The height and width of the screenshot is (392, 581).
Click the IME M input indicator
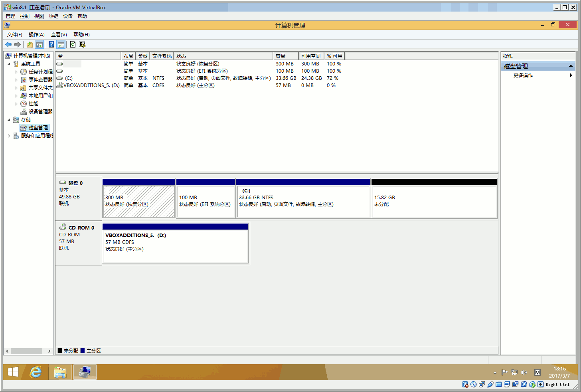[538, 372]
